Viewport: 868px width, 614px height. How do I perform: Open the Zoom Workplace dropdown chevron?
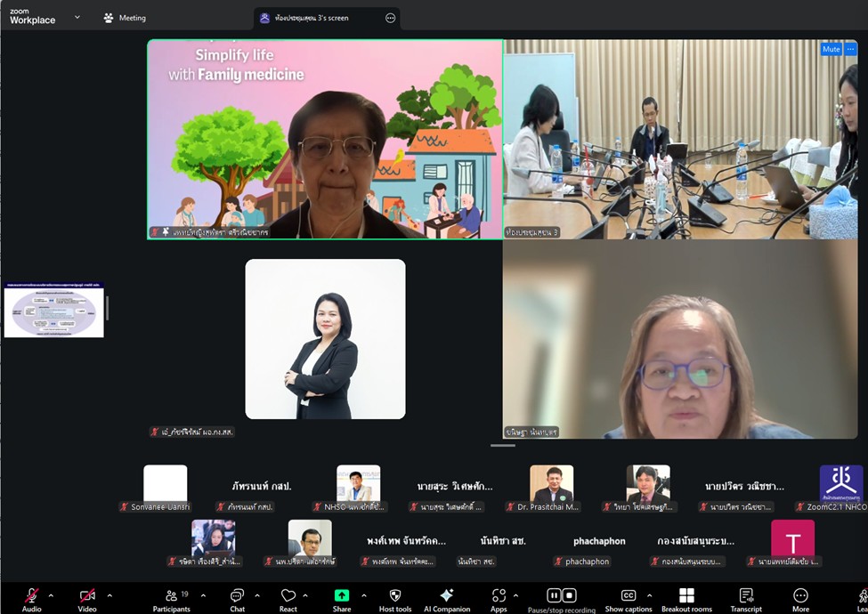[77, 17]
